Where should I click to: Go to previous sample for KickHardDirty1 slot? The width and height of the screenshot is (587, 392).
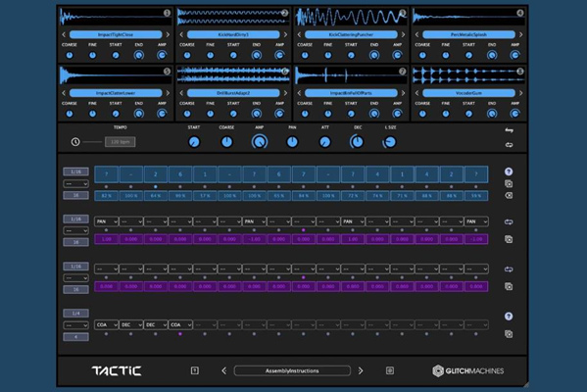pos(181,34)
